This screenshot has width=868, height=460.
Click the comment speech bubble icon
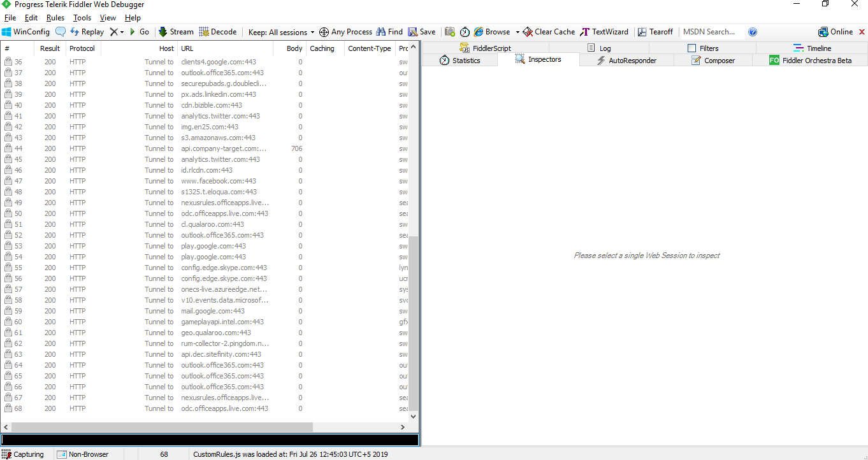click(61, 32)
